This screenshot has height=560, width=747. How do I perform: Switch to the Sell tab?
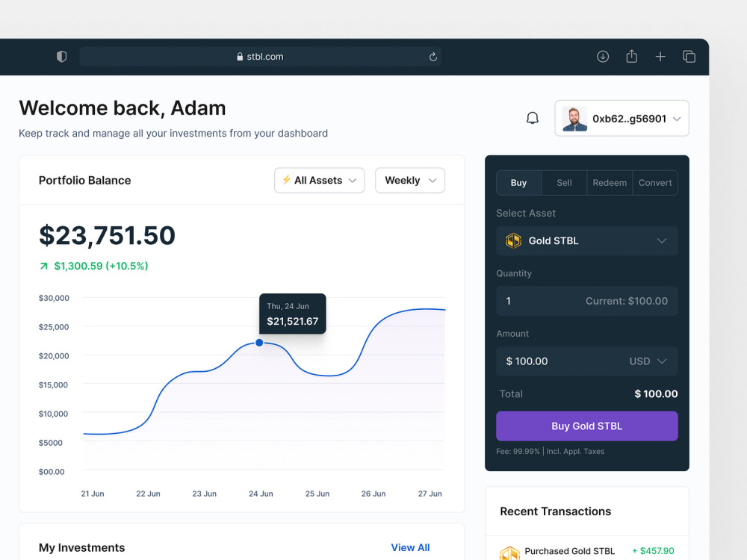click(x=564, y=182)
